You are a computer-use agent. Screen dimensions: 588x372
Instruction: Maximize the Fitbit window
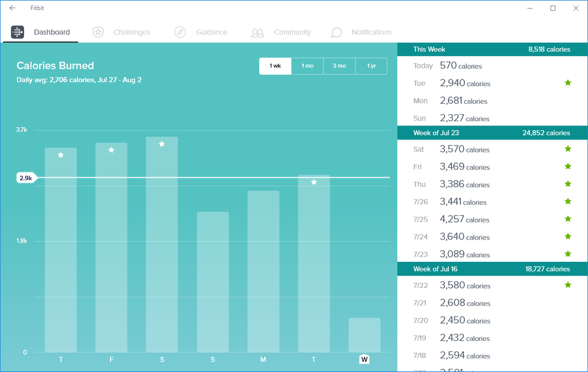tap(553, 8)
